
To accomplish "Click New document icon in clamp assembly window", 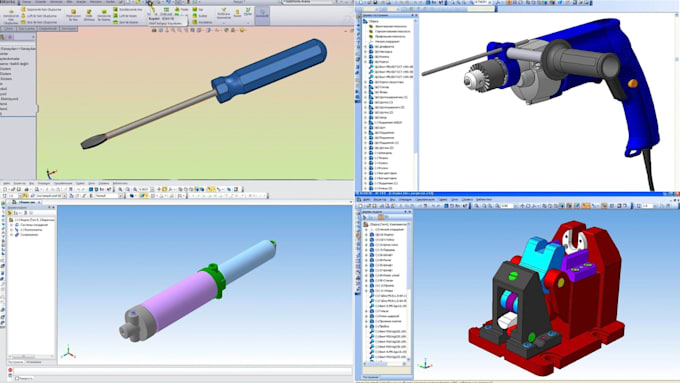I will coord(360,206).
